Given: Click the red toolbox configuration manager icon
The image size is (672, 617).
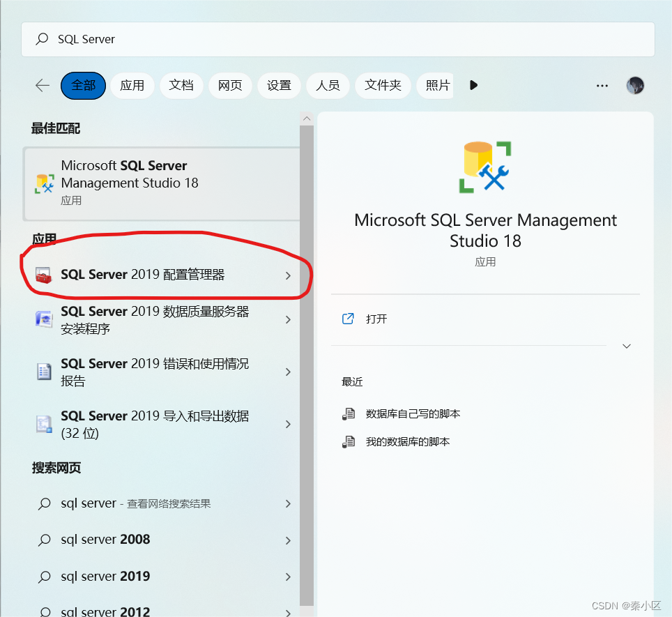Looking at the screenshot, I should pos(44,275).
